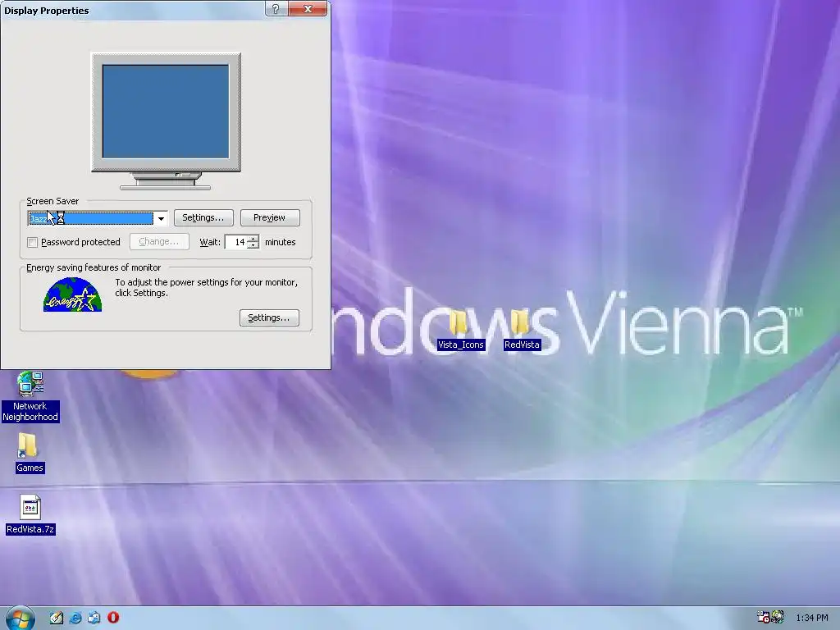Screen dimensions: 840x630
Task: Click the help question mark button
Action: 276,9
